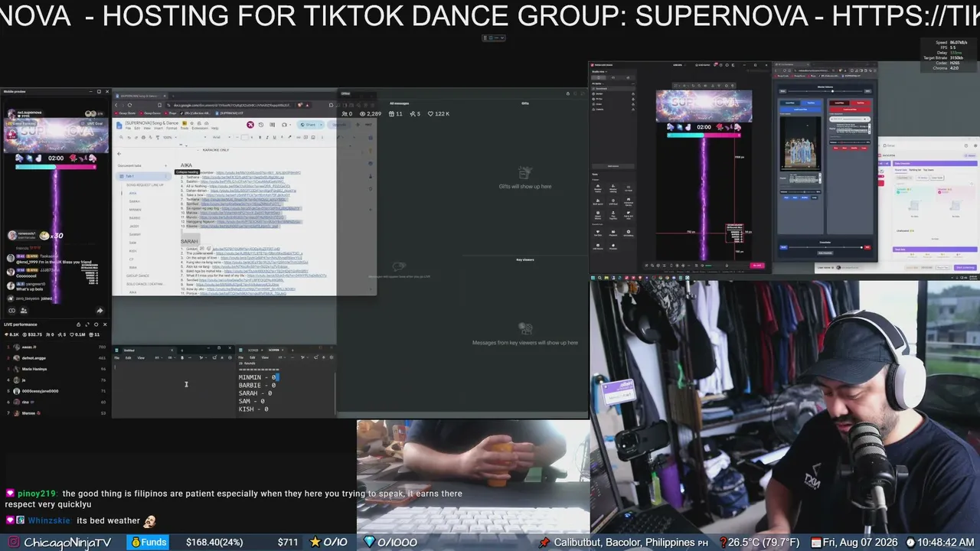Open the File menu in Google Docs

129,129
